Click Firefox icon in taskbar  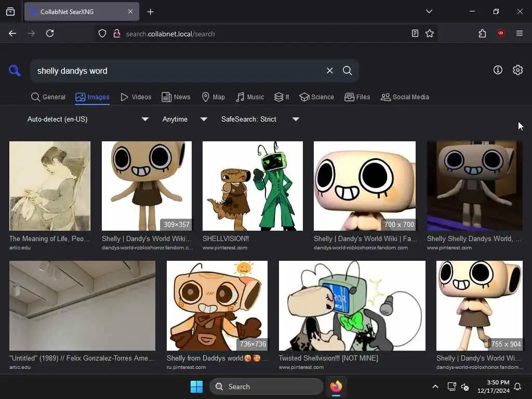pos(336,387)
